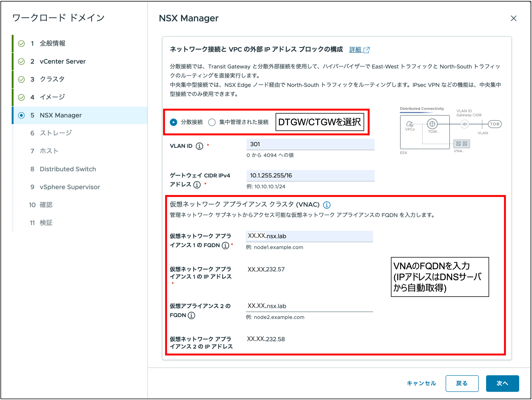This screenshot has width=532, height=400.
Task: Click the hint 例: node2.example.com
Action: [275, 317]
